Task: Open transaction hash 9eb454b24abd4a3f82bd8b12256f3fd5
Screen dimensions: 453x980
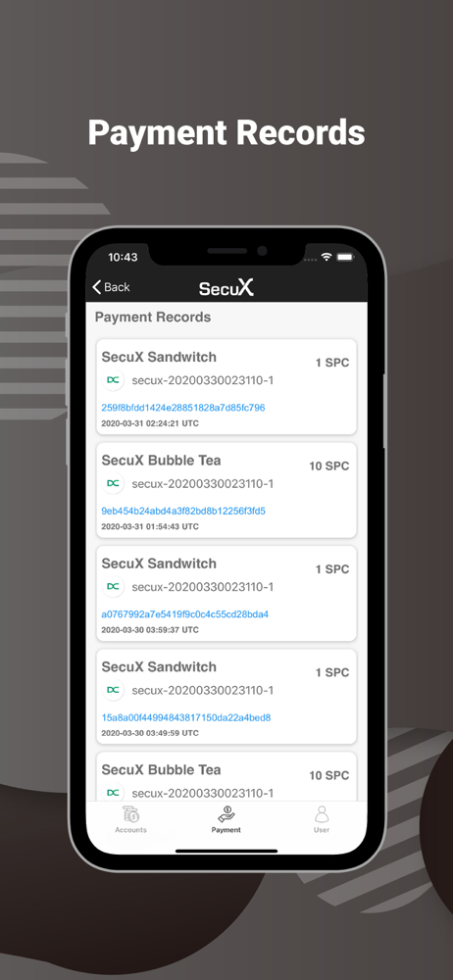Action: [183, 511]
